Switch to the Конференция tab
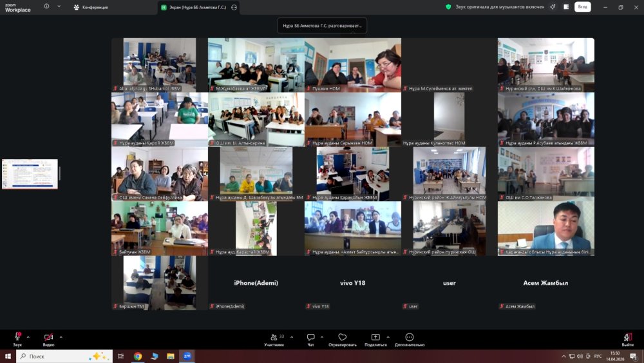This screenshot has width=644, height=363. click(x=91, y=7)
